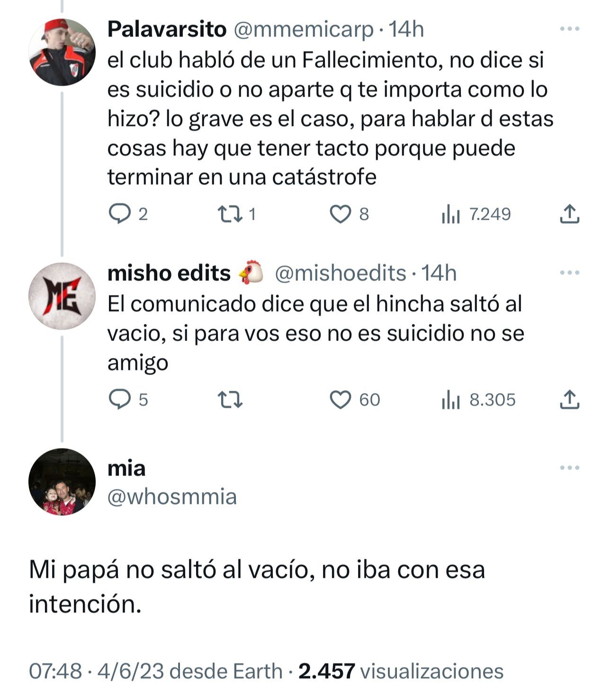Share Palavarsito's tweet
Screen dimensions: 611x700
pos(569,214)
